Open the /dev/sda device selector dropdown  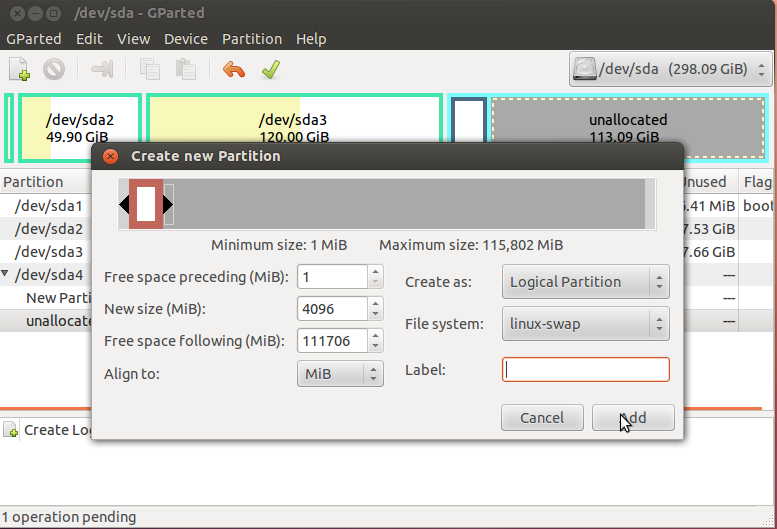click(x=670, y=69)
